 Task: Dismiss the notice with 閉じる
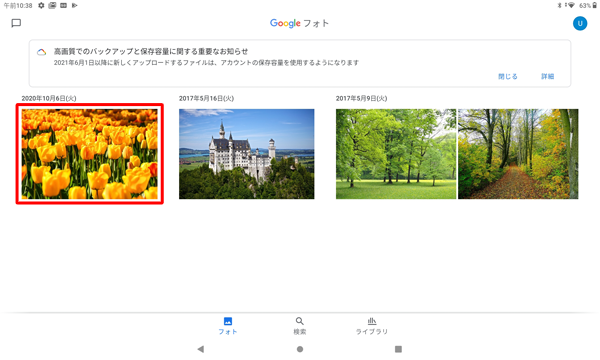508,77
